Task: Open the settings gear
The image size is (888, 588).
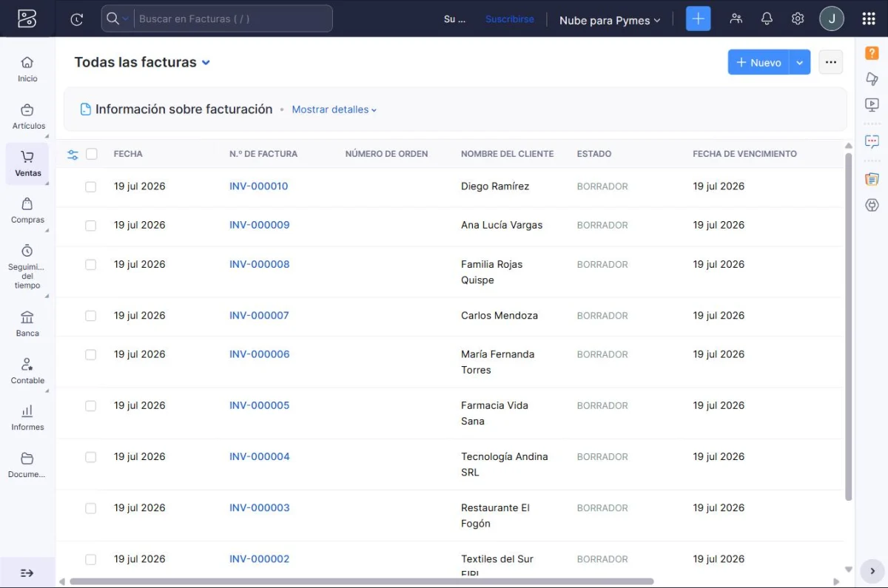Action: click(797, 18)
